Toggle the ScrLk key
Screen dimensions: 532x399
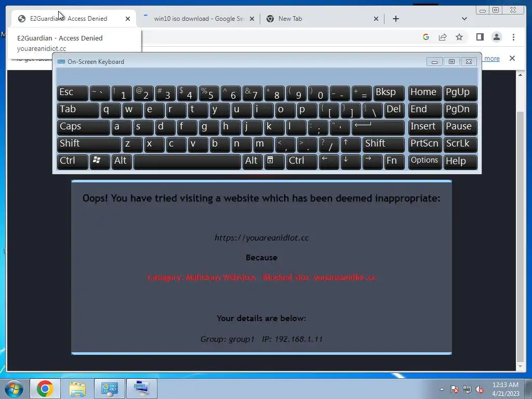[x=460, y=144]
